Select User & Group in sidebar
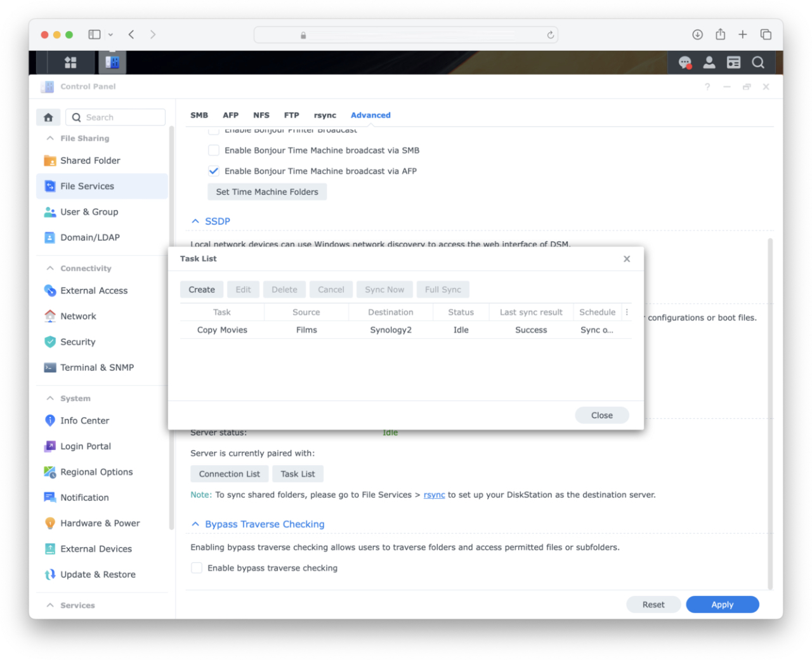This screenshot has width=812, height=660. pyautogui.click(x=89, y=211)
